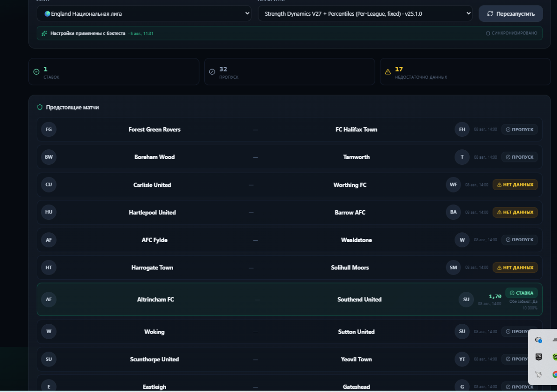Open the Пропуск stat card showing 32
This screenshot has height=392, width=557.
[x=290, y=71]
